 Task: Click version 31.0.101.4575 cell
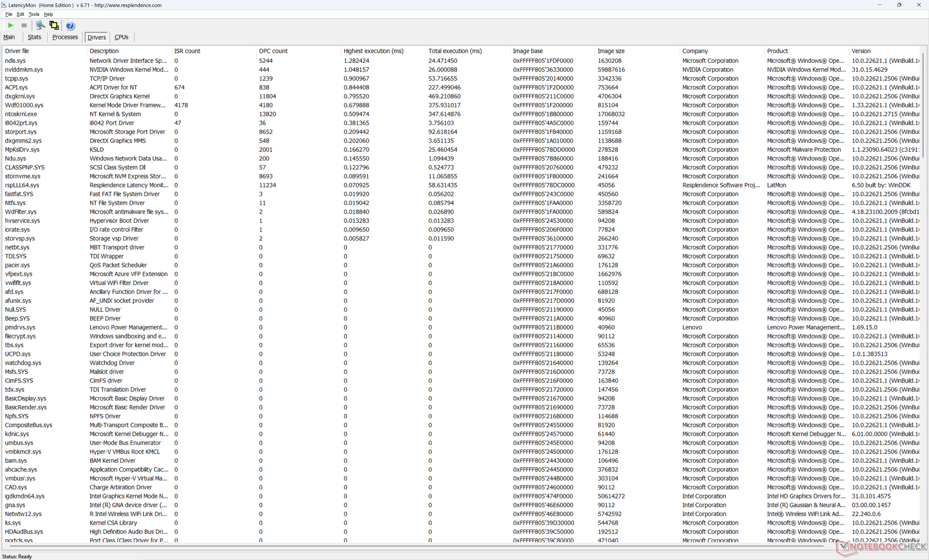pos(871,496)
